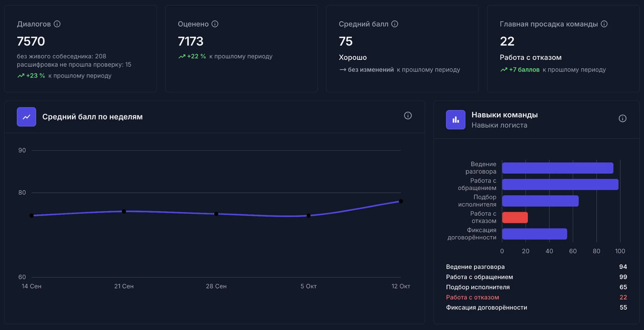
Task: Click the info icon next to Средний балл
Action: click(x=395, y=24)
